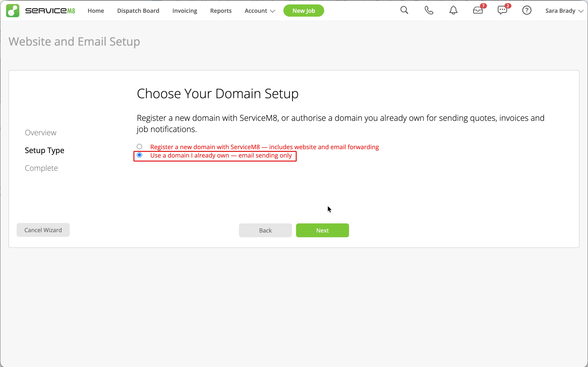Click the ServiceM8 wordmark text
The height and width of the screenshot is (367, 588).
point(50,11)
